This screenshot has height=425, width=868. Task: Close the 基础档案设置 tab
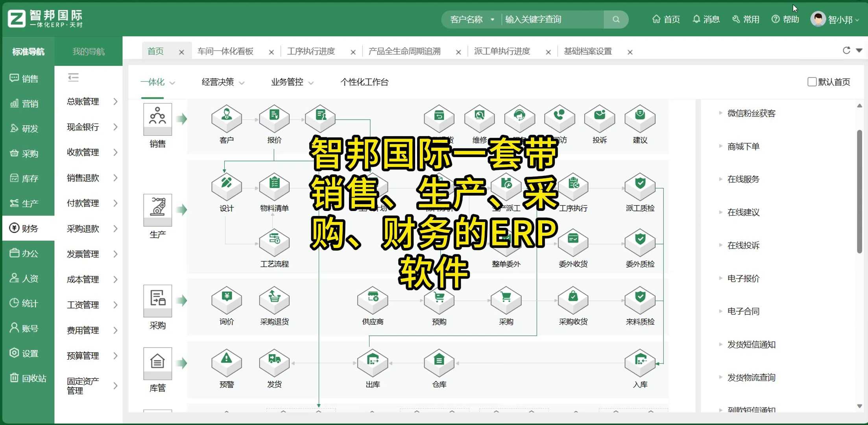coord(630,52)
